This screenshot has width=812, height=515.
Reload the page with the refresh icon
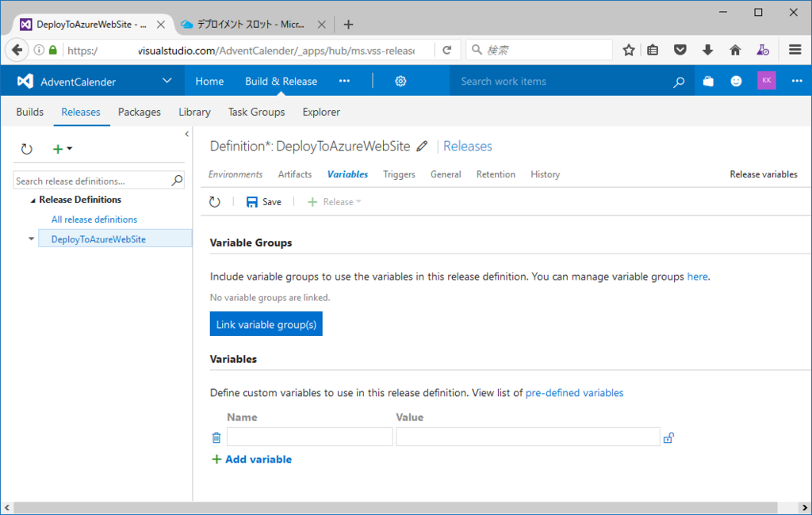(x=447, y=50)
